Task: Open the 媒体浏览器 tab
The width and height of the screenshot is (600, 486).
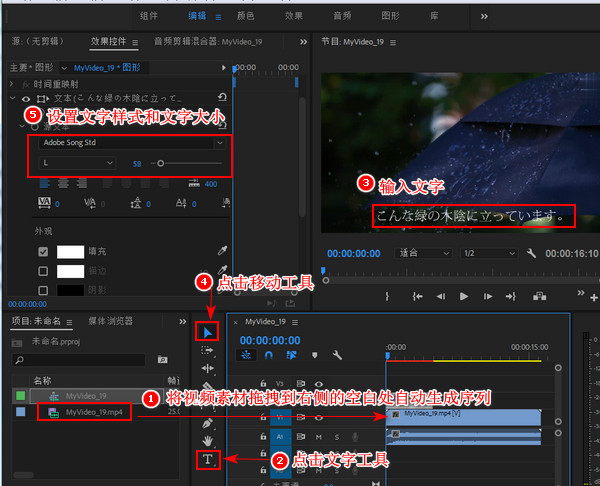Action: tap(111, 321)
